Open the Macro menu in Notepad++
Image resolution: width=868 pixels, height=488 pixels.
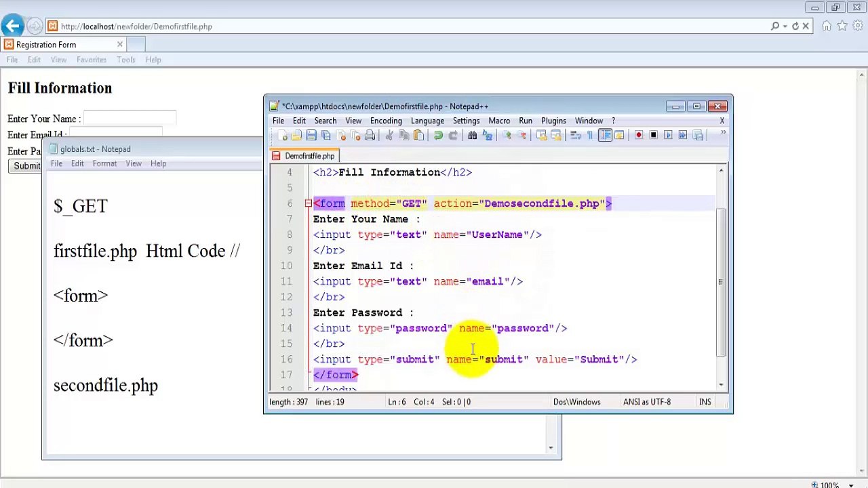[499, 121]
